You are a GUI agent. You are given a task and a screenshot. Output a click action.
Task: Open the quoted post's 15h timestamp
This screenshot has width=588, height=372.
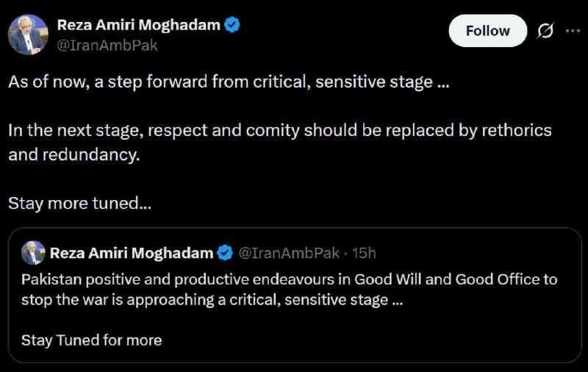pos(364,253)
